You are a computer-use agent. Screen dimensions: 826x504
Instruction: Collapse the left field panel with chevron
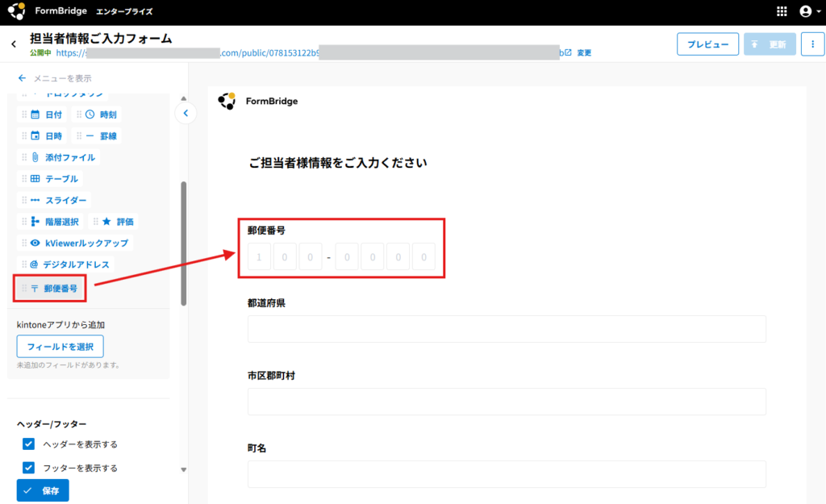(186, 113)
